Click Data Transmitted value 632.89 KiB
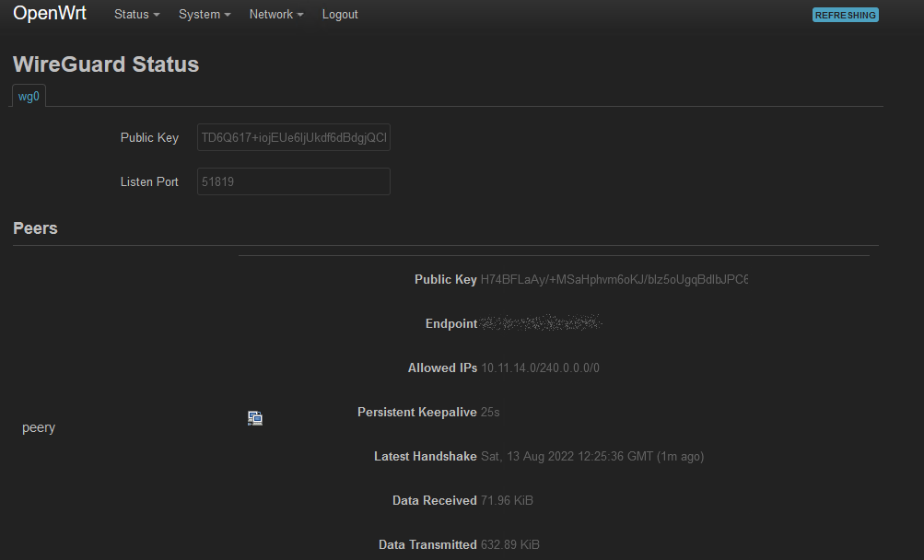This screenshot has width=924, height=560. 509,544
